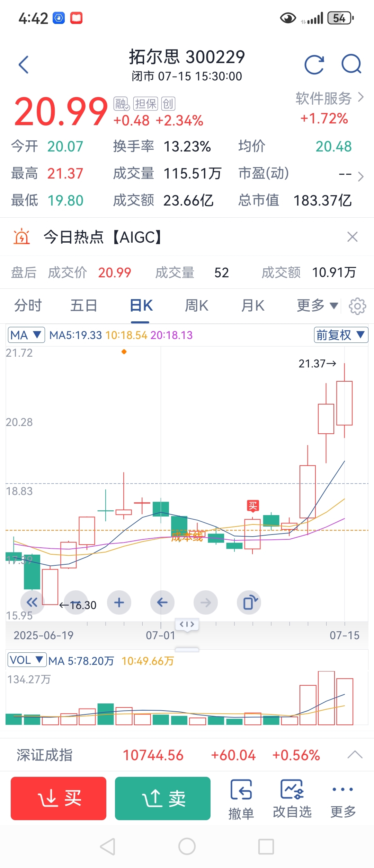This screenshot has width=374, height=868.
Task: Tap Android recent apps button
Action: click(266, 847)
